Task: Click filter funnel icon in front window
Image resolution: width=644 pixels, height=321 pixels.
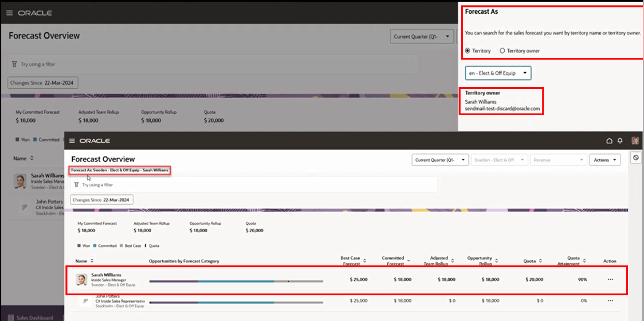Action: click(76, 185)
